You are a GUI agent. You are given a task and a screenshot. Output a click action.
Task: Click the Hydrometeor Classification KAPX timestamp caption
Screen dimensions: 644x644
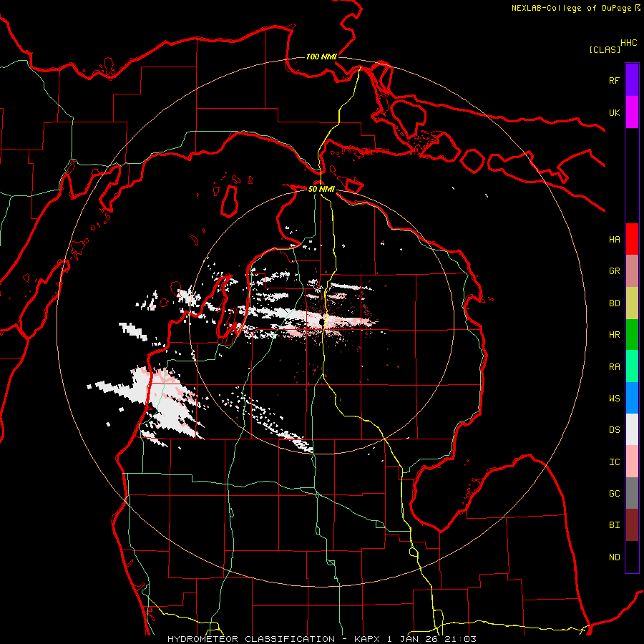point(322,639)
